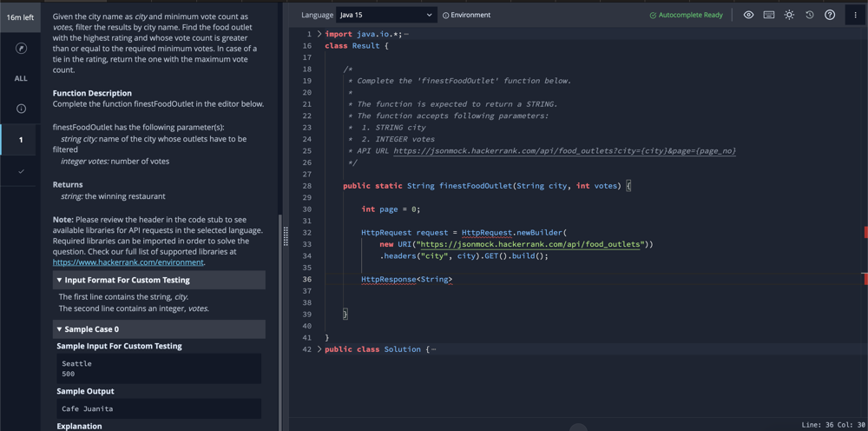This screenshot has height=431, width=868.
Task: Expand the folded import lines at line 1
Action: pos(319,34)
